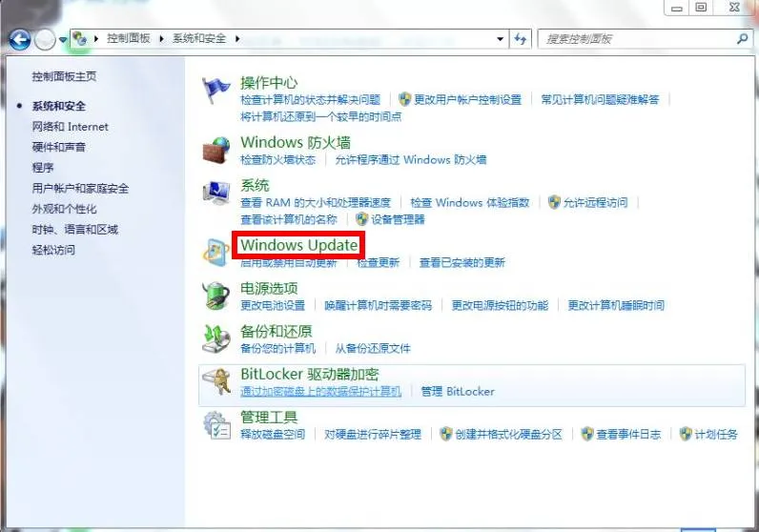Open 硬件和声音 category
The height and width of the screenshot is (532, 759).
point(58,147)
